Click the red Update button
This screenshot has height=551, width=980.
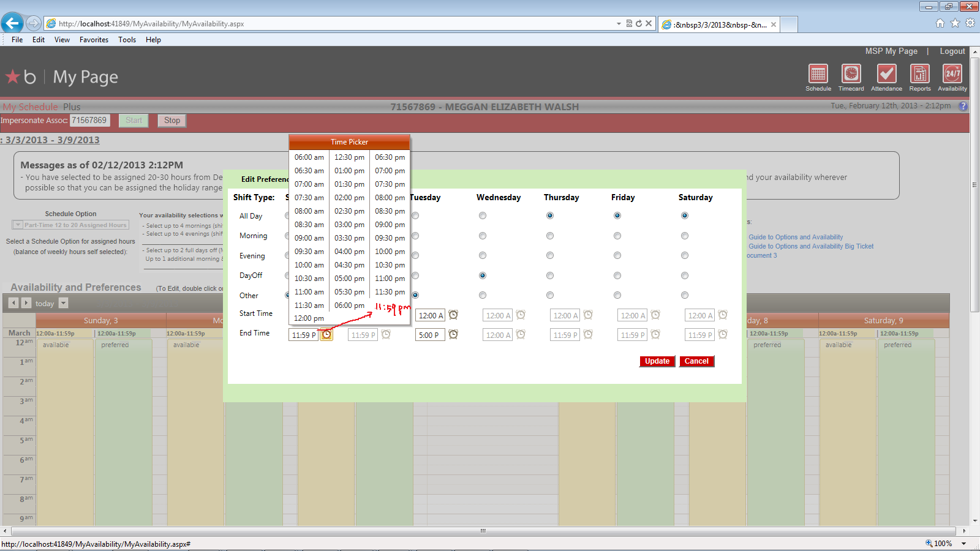click(x=657, y=361)
